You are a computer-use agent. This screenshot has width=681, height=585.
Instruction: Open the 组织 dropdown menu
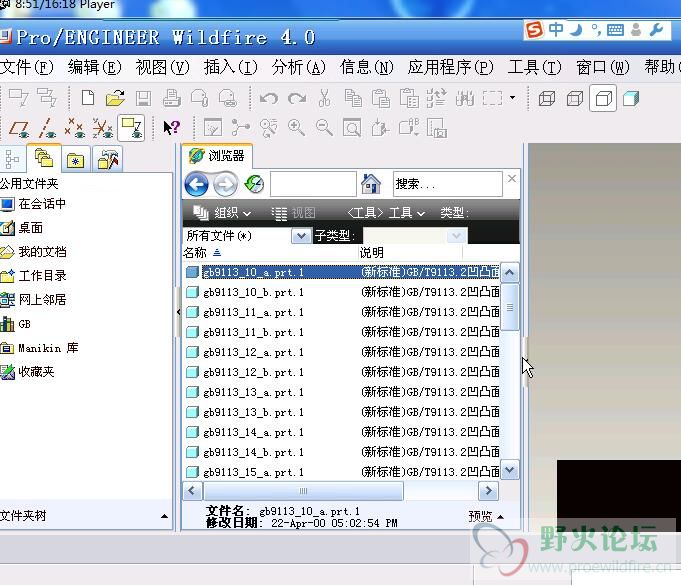pyautogui.click(x=222, y=213)
